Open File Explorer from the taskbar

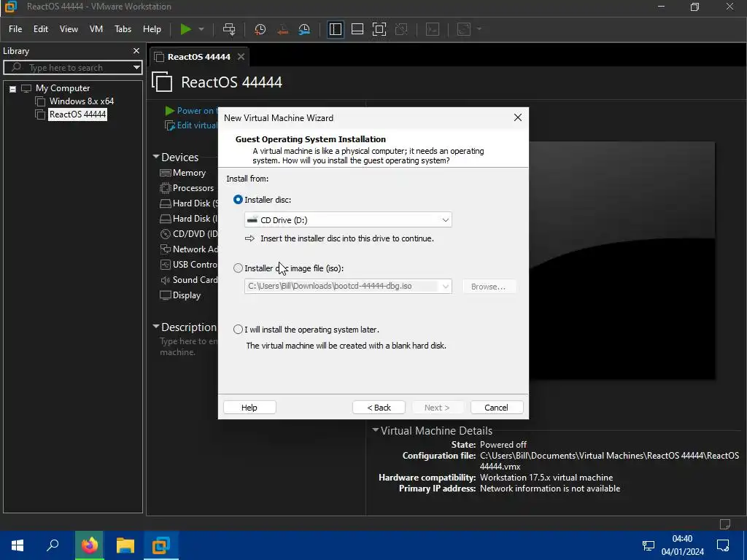(x=125, y=545)
